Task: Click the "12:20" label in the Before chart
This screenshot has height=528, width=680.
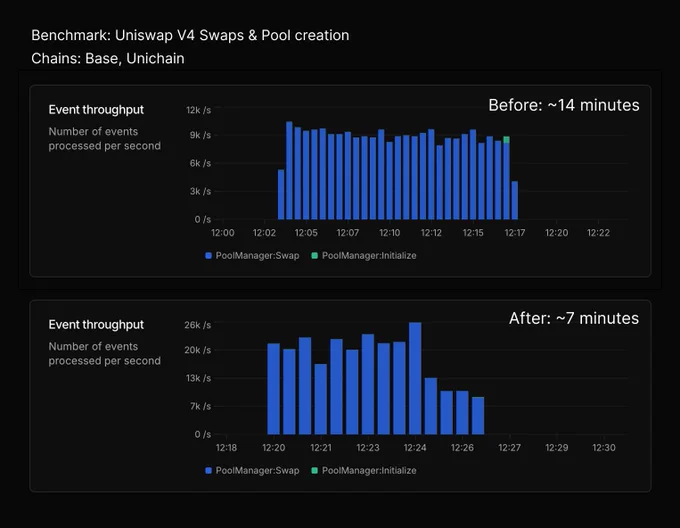Action: pos(556,233)
